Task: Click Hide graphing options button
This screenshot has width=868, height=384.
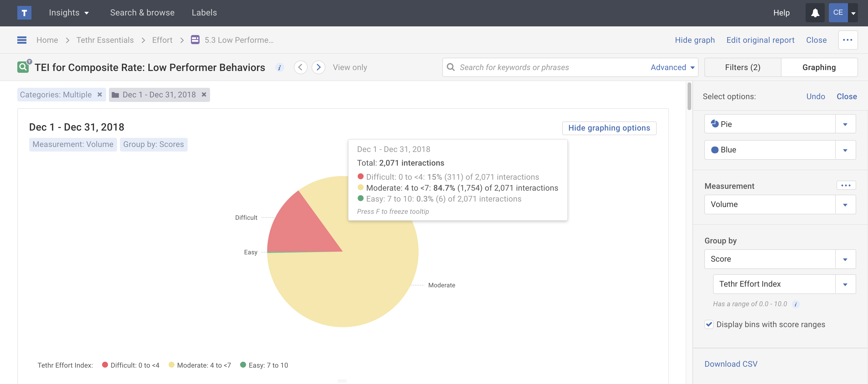Action: coord(609,128)
